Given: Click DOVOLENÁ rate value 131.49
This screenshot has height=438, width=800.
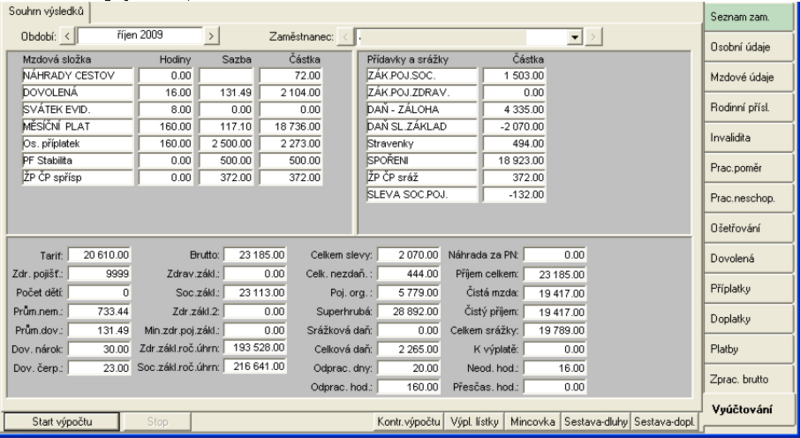Looking at the screenshot, I should (x=226, y=92).
